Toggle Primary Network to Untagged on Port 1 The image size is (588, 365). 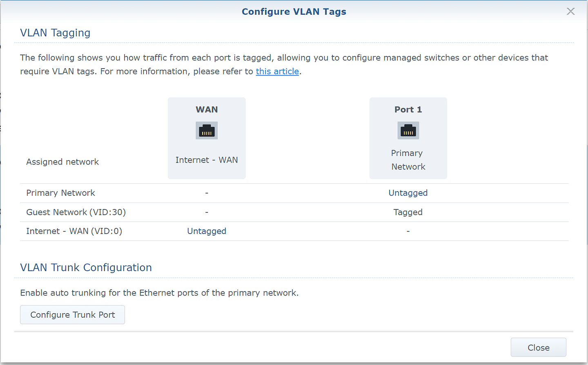pos(408,192)
